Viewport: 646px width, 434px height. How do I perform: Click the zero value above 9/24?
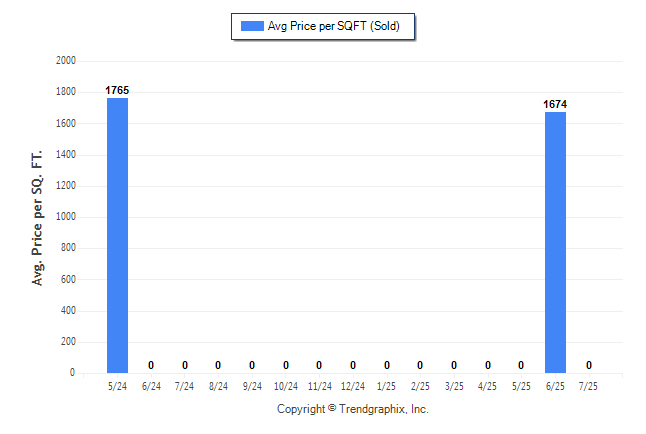point(252,365)
